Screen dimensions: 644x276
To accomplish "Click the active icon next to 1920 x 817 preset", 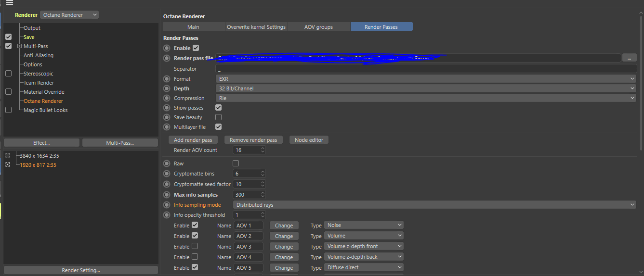I will (x=8, y=164).
